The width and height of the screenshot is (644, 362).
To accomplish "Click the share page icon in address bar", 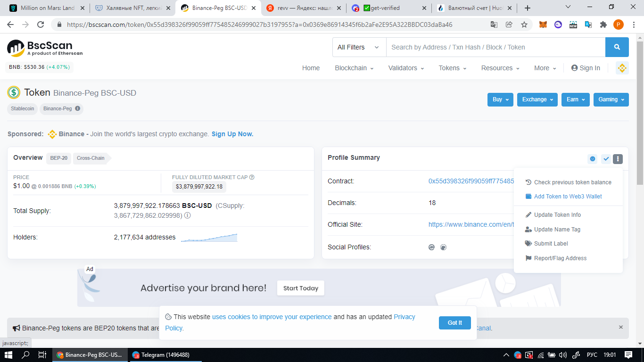I will pyautogui.click(x=509, y=25).
